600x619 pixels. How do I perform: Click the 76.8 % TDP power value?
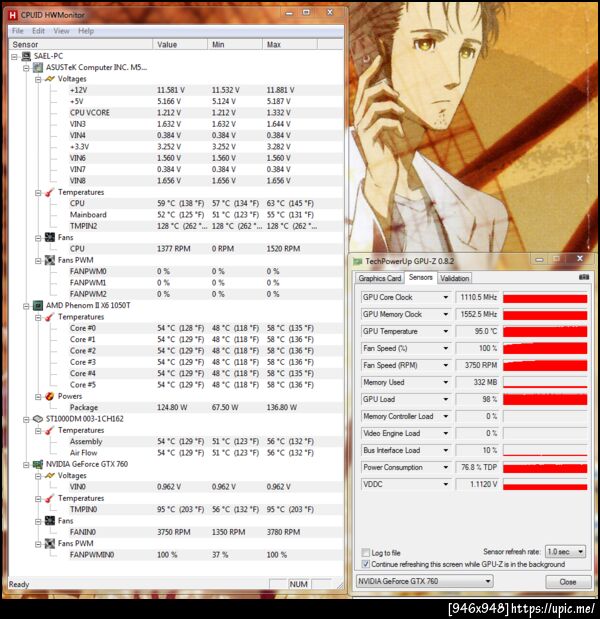point(477,467)
